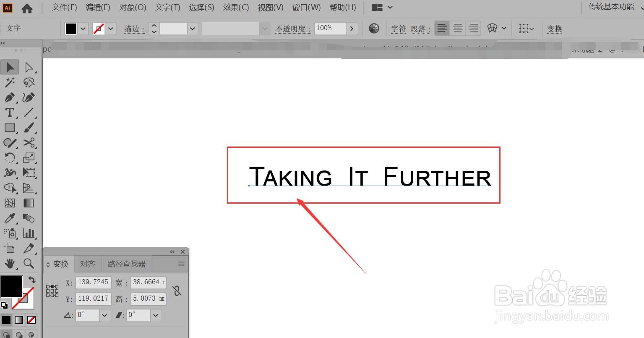Set paragraph alignment to right

(473, 29)
